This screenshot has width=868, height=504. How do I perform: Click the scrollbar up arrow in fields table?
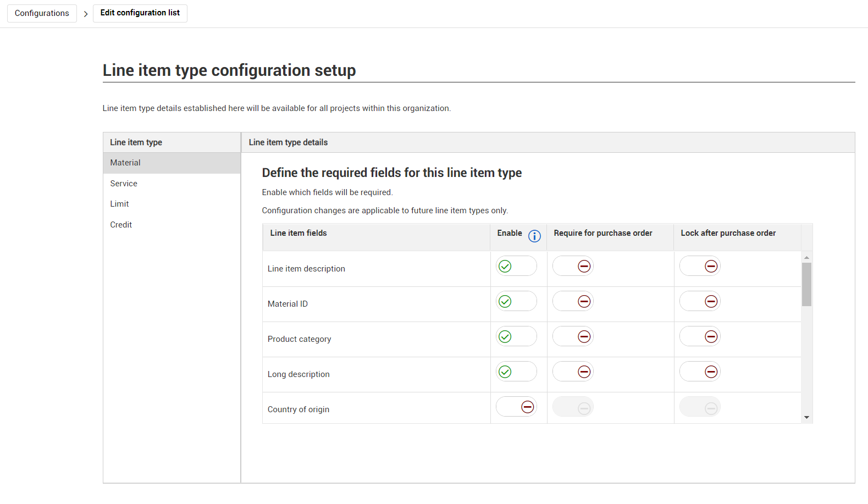(806, 257)
